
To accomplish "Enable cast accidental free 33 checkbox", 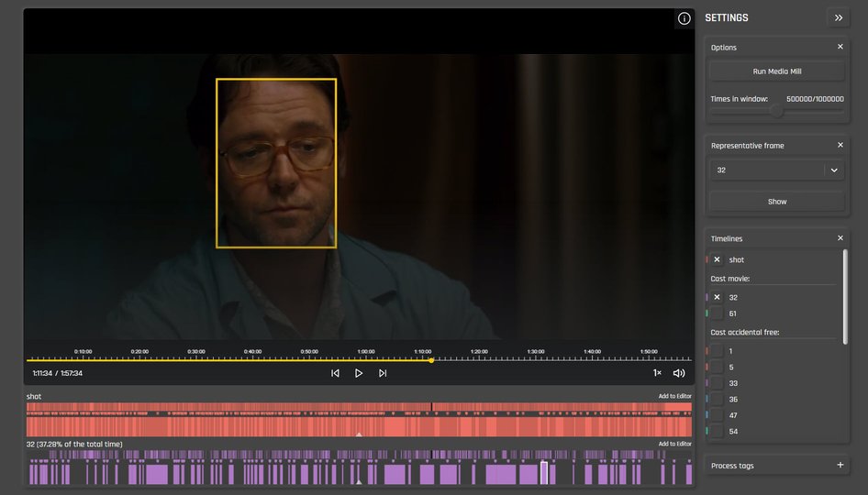I will (x=717, y=383).
